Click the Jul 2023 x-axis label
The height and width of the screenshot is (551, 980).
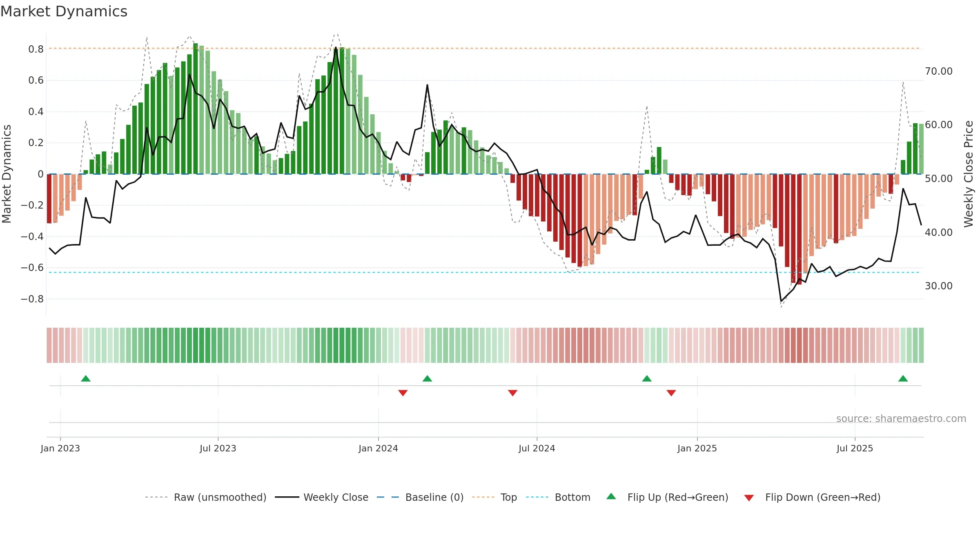click(x=218, y=448)
